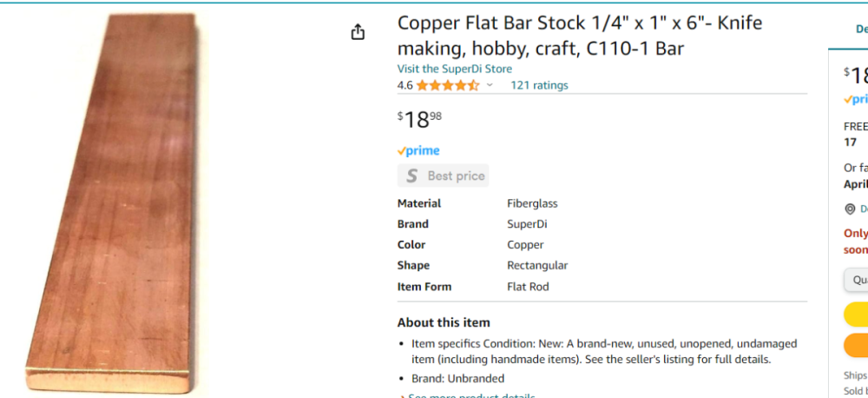Click the Prime checkmark in the buy box
This screenshot has width=868, height=398.
coord(857,99)
